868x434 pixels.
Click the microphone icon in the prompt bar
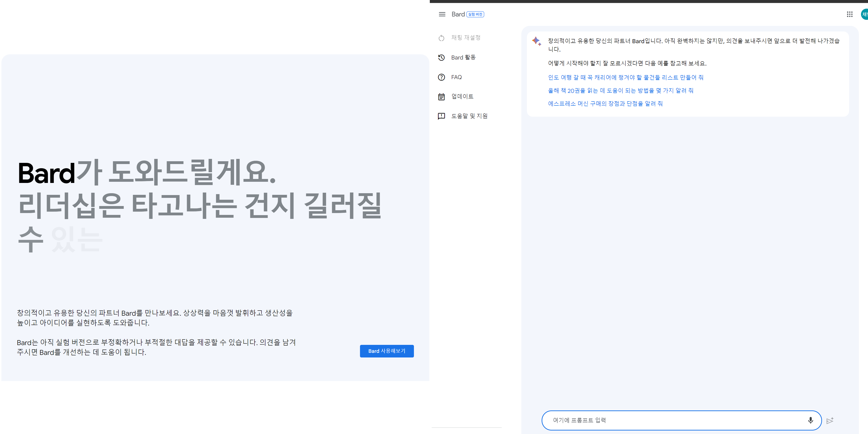810,420
